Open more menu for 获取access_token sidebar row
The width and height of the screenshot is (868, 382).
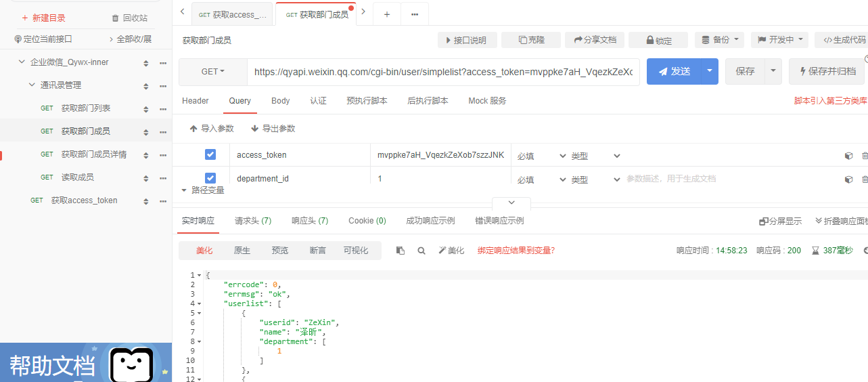point(163,200)
